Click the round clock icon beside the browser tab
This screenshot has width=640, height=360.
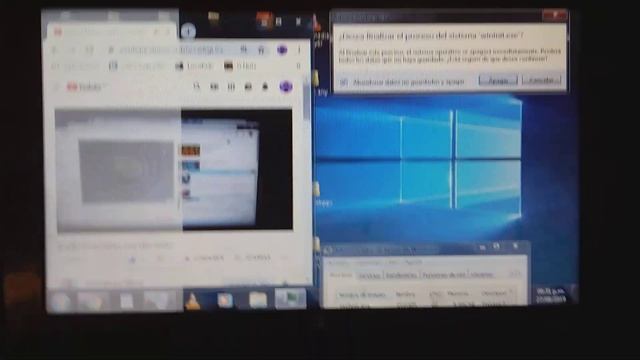click(x=188, y=31)
